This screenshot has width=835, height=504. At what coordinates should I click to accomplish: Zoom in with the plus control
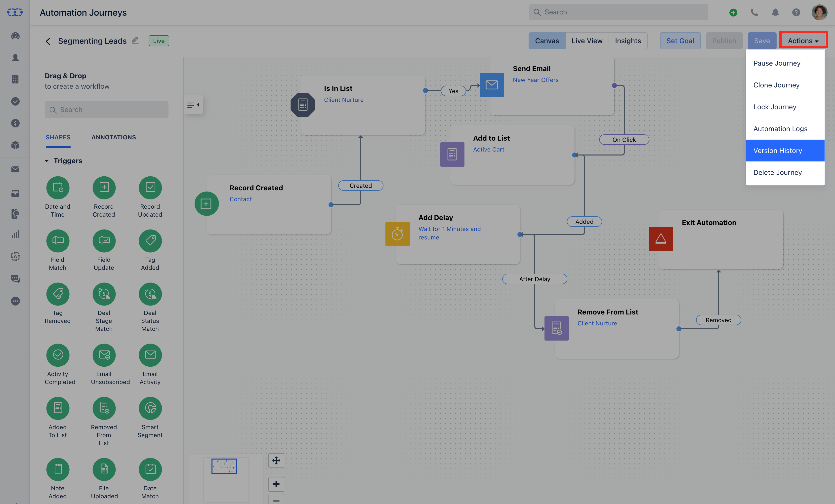click(x=276, y=484)
